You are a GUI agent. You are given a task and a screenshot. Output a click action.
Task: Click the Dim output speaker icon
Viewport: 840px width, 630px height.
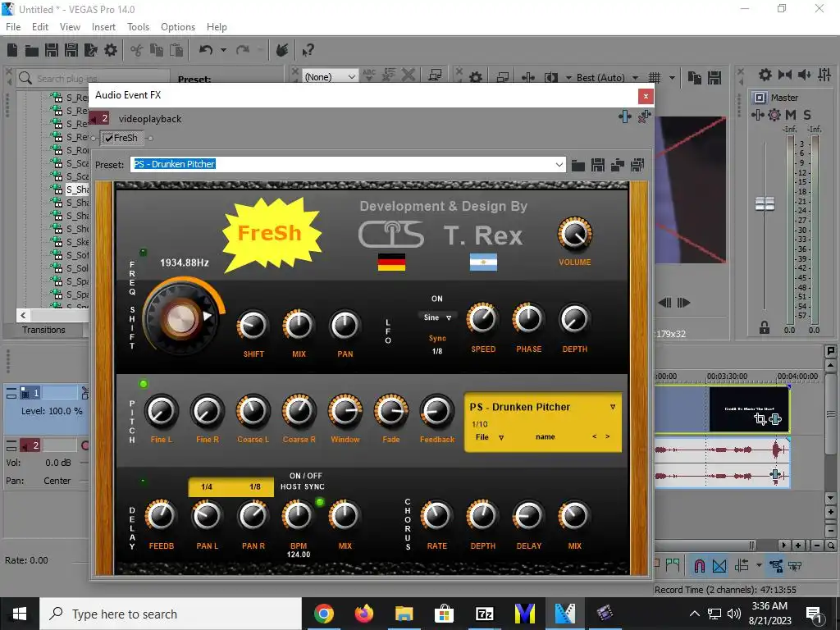click(804, 75)
